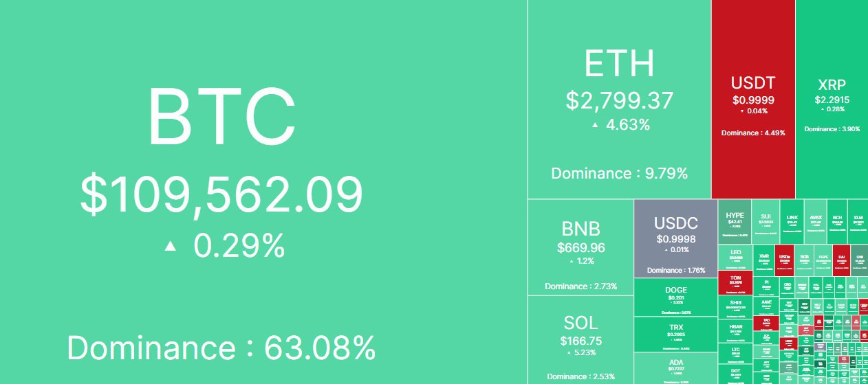Select the BNB tile priced $669.96

click(x=581, y=247)
